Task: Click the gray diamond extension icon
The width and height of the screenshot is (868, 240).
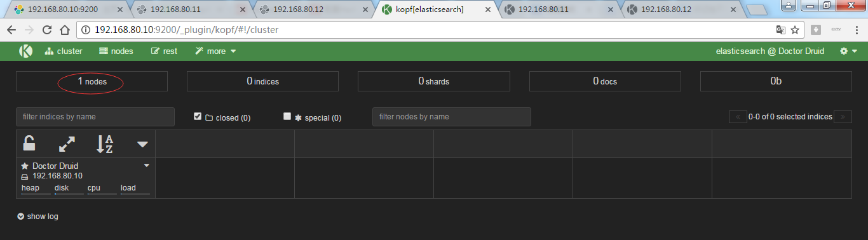Action: (x=816, y=30)
